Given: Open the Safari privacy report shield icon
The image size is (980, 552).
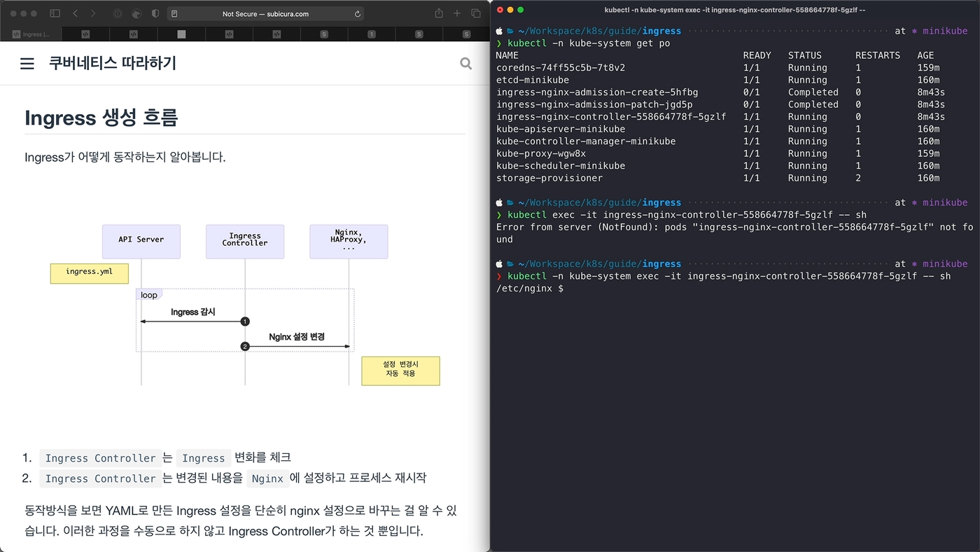Looking at the screenshot, I should pos(155,13).
